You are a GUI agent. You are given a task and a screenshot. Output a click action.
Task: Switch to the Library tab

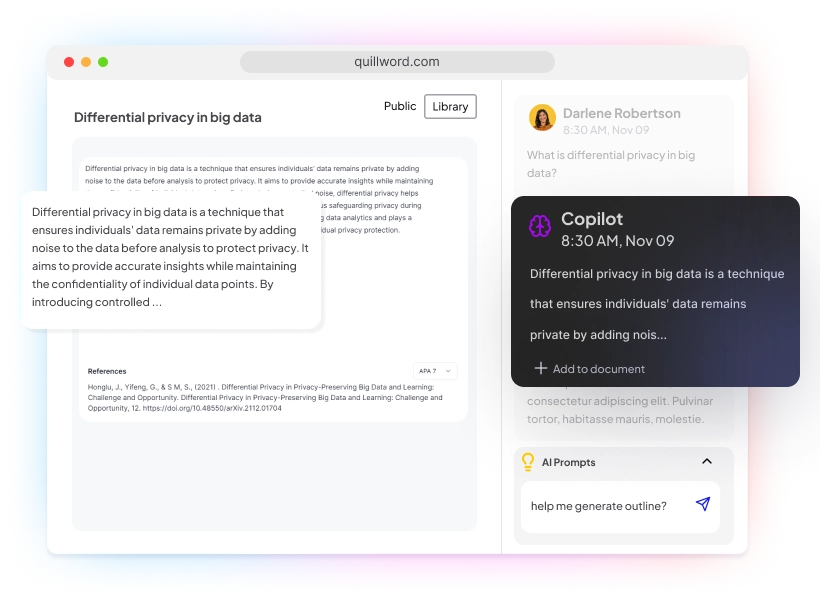[x=450, y=107]
